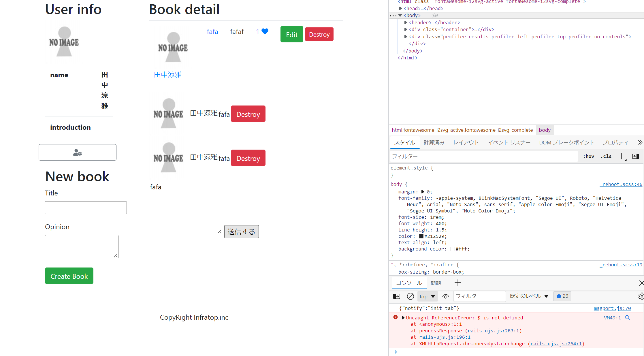Click the green Edit button
Viewport: 644px width, 356px height.
pyautogui.click(x=292, y=34)
